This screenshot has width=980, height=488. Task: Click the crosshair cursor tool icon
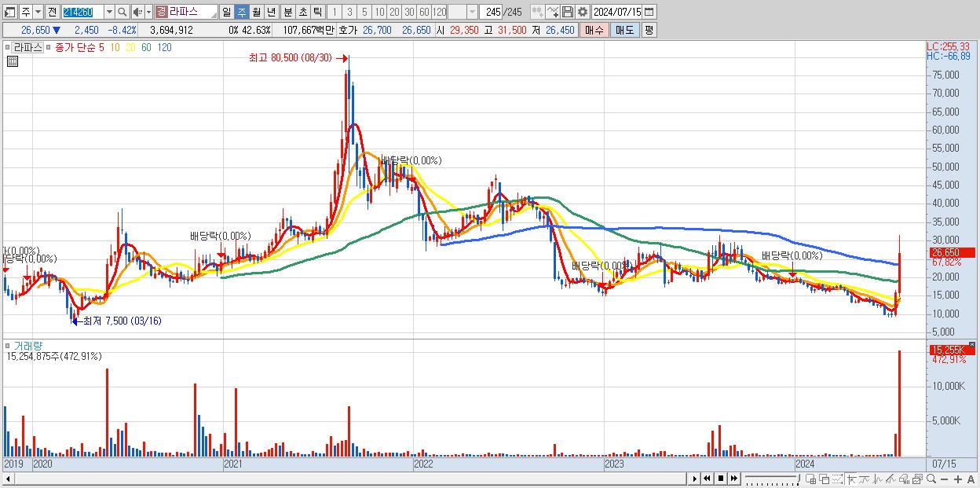851,479
